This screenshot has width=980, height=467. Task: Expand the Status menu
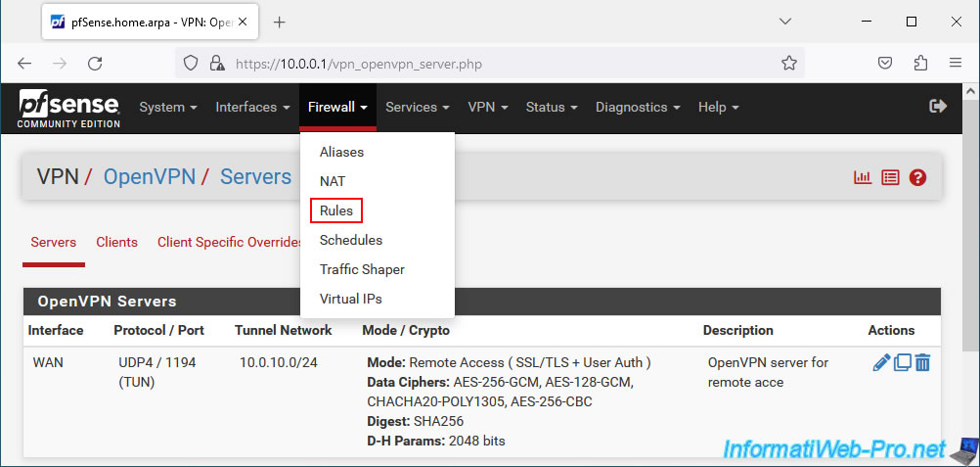pyautogui.click(x=552, y=107)
